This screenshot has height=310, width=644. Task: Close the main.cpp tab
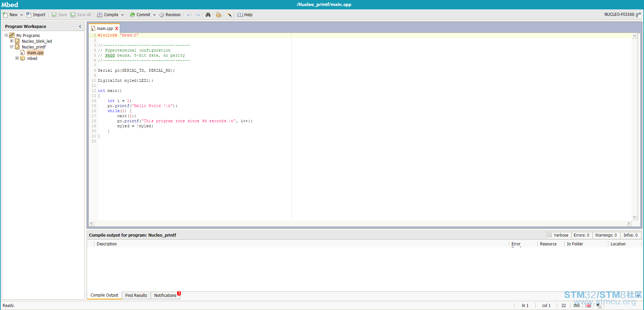pyautogui.click(x=117, y=29)
